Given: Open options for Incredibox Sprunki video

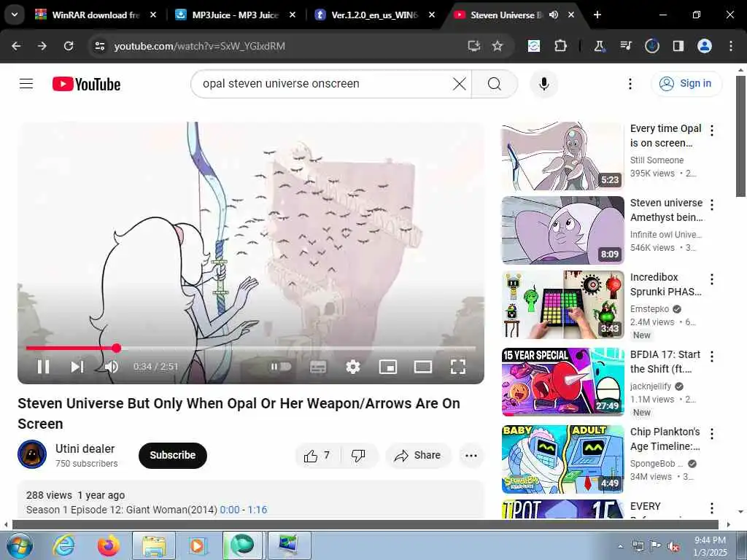Looking at the screenshot, I should point(712,279).
